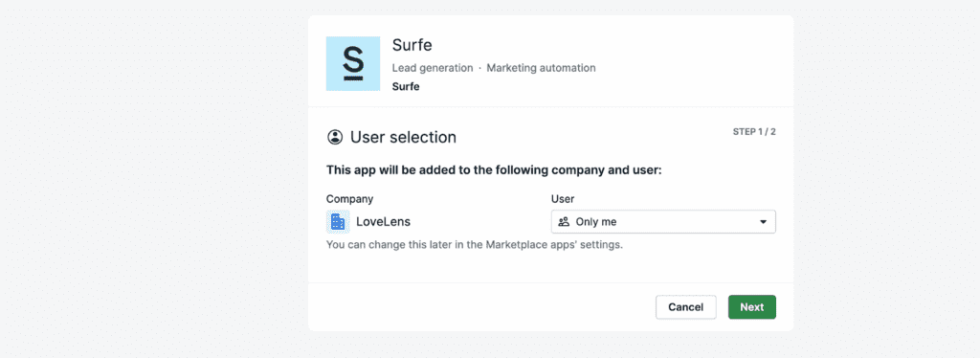
Task: Click the Surfe app title heading
Action: click(x=412, y=45)
